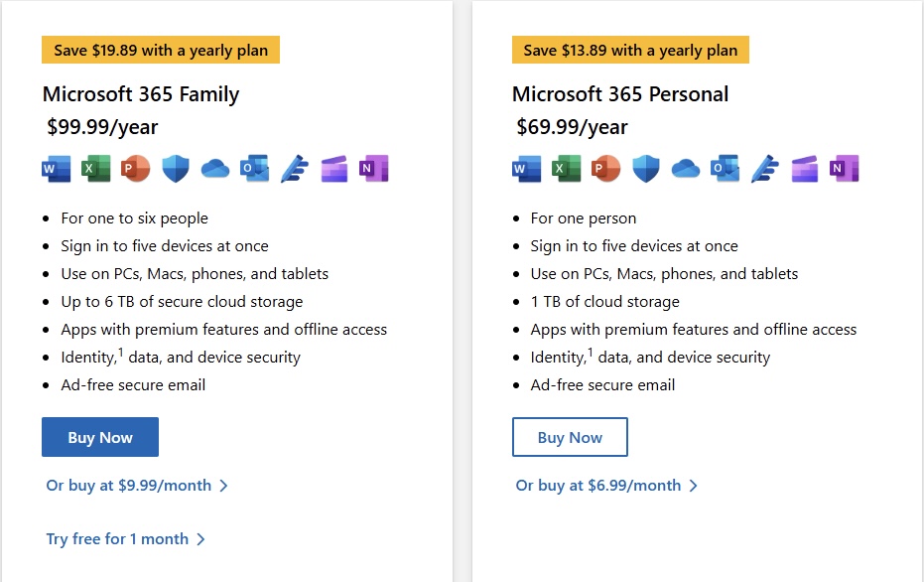The image size is (924, 582).
Task: Click the OneNote icon in the Personal plan
Action: 844,169
